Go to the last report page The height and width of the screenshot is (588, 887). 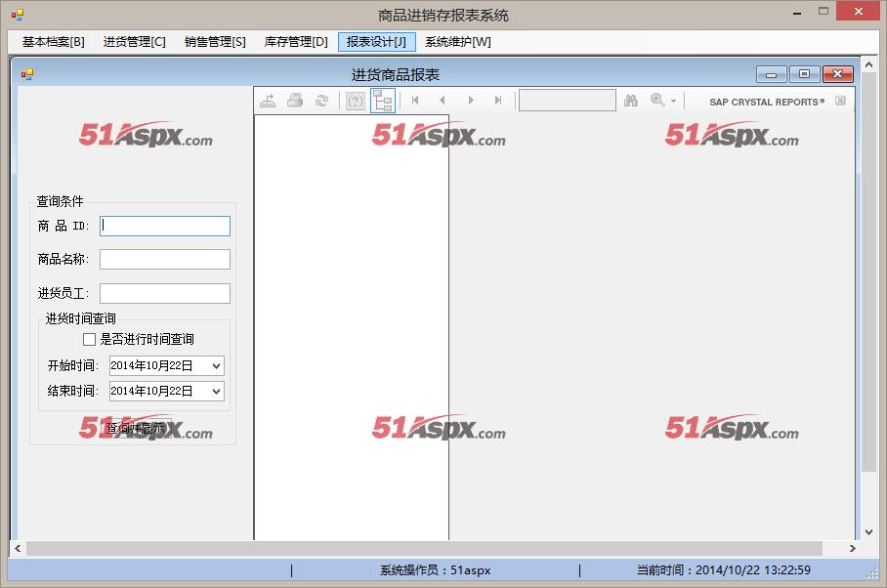[x=498, y=101]
